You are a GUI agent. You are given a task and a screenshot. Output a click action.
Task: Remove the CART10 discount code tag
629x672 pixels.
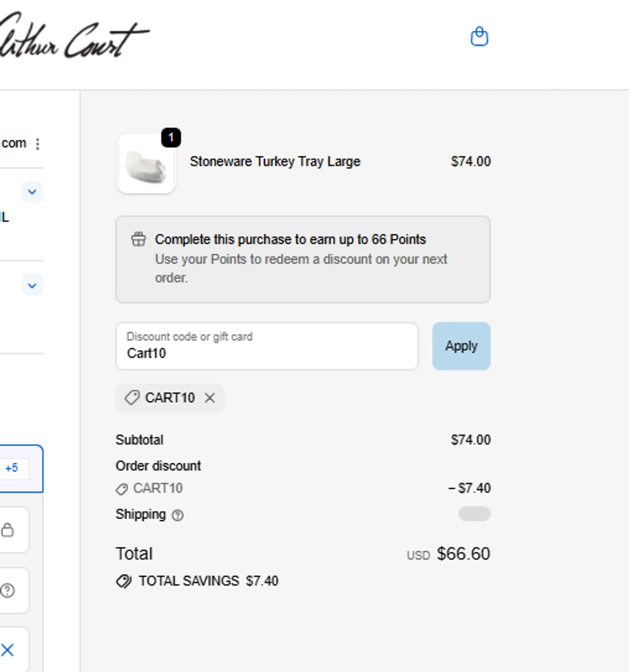[210, 398]
